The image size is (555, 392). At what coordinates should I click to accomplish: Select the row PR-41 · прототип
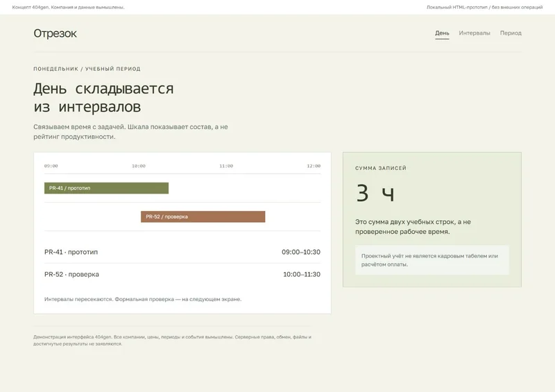point(182,252)
